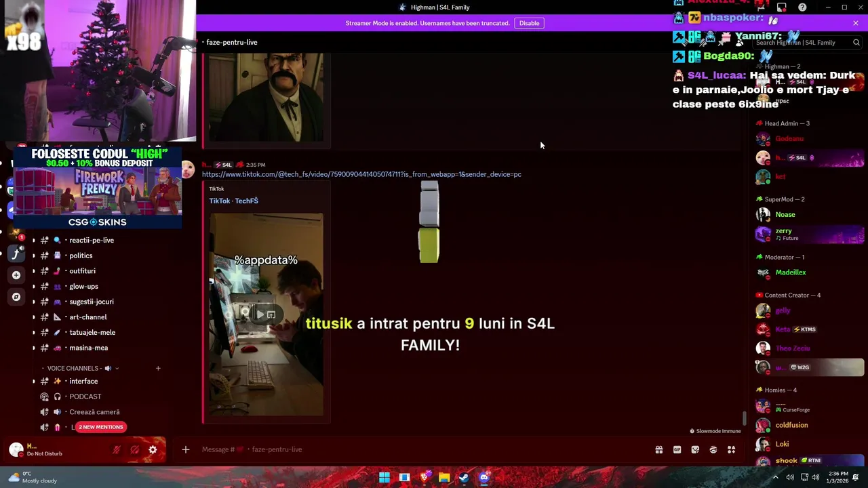Viewport: 868px width, 488px height.
Task: Click the message author avatar at 2:35 PM
Action: [188, 169]
